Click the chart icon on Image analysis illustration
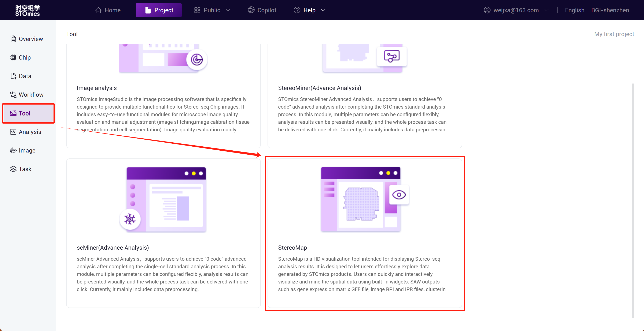 click(197, 60)
